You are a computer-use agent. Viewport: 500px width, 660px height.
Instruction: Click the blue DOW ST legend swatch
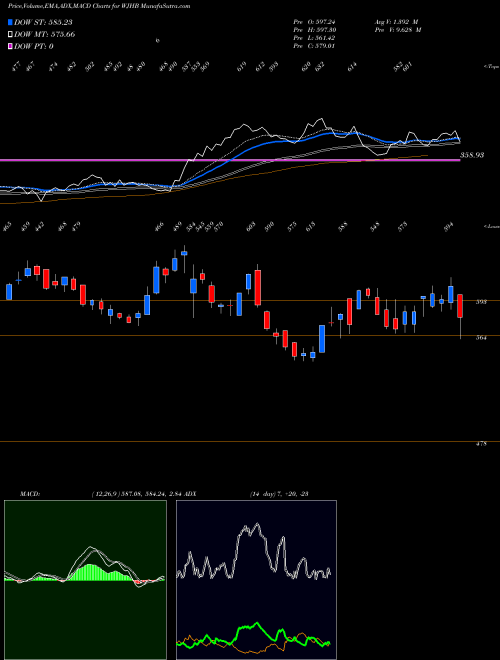[11, 22]
